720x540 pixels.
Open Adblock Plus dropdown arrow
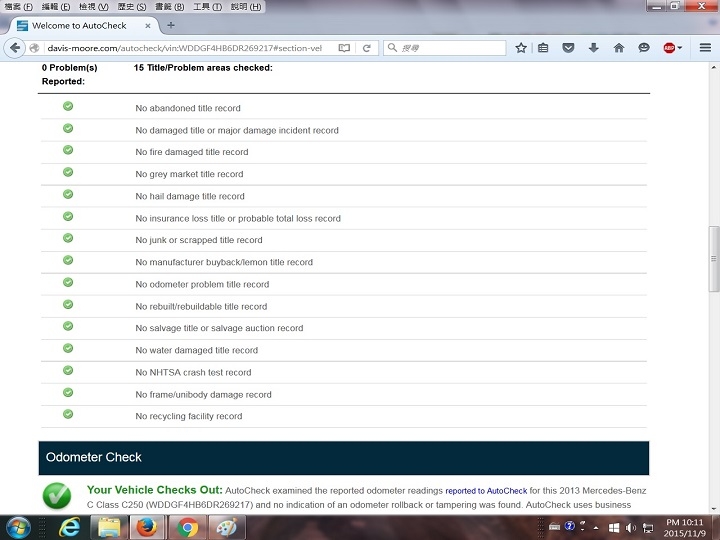pyautogui.click(x=680, y=48)
